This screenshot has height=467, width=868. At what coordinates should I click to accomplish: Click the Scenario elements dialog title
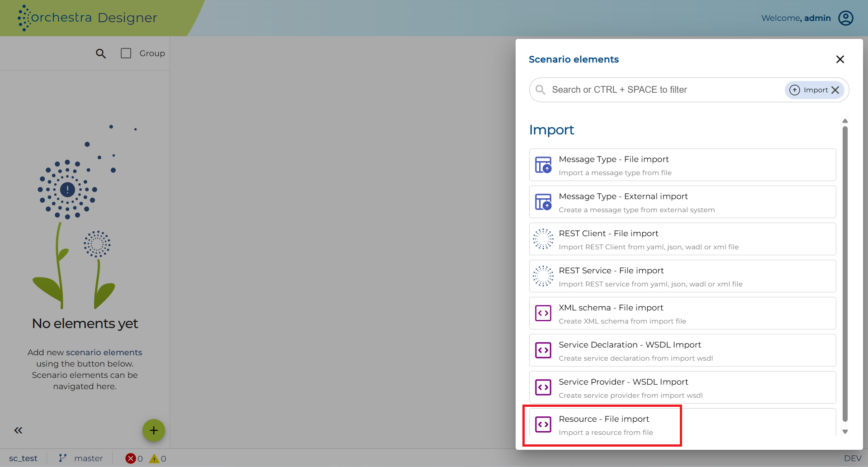[x=574, y=59]
